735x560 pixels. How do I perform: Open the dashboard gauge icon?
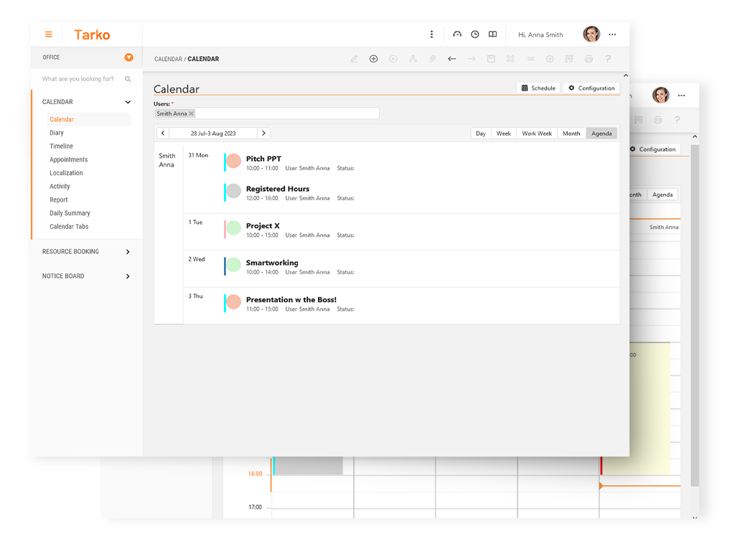click(x=457, y=34)
